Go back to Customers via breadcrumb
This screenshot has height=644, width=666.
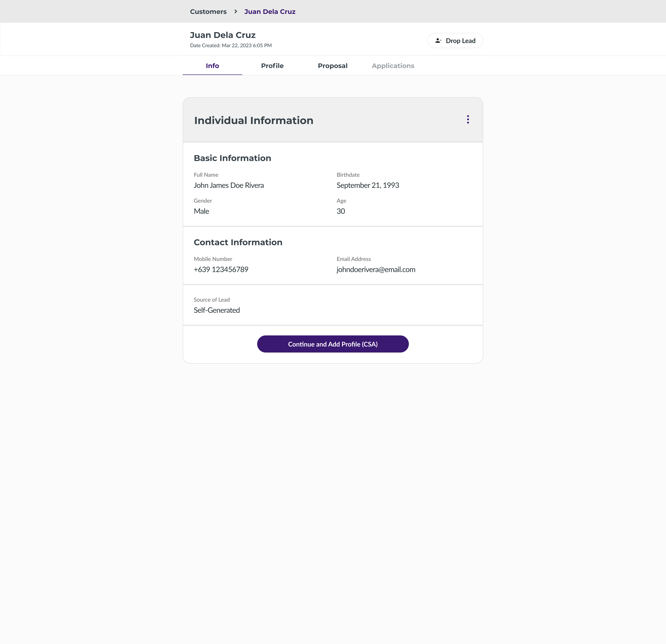(208, 12)
